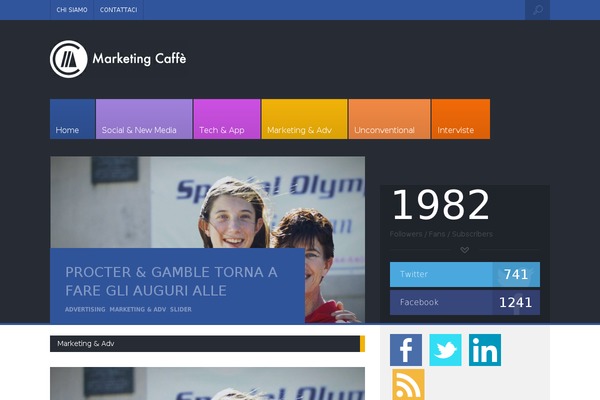This screenshot has width=600, height=400.
Task: Open Marketing & Adv navigation tile
Action: coord(304,119)
